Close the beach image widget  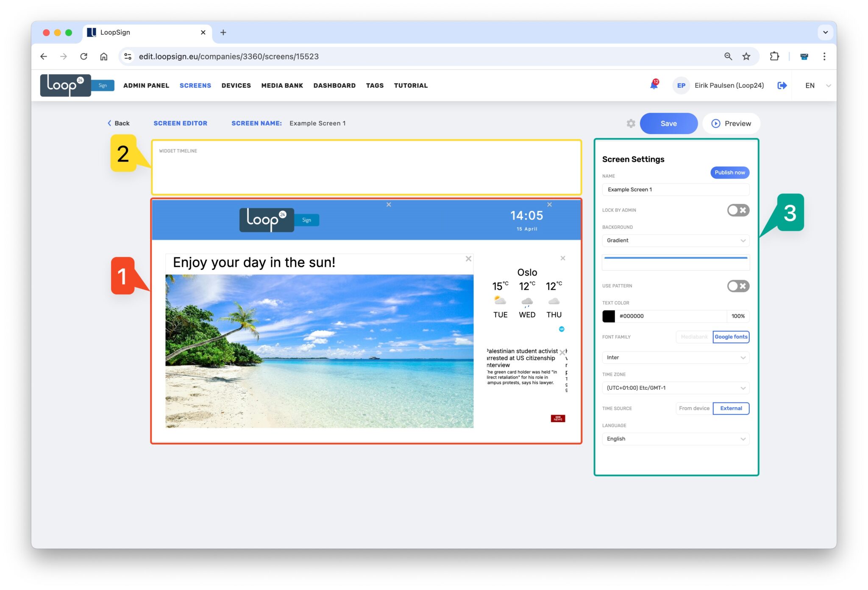click(x=468, y=259)
